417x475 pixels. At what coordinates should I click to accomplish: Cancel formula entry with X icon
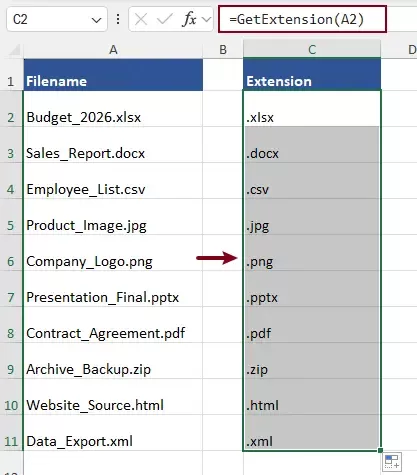coord(141,19)
